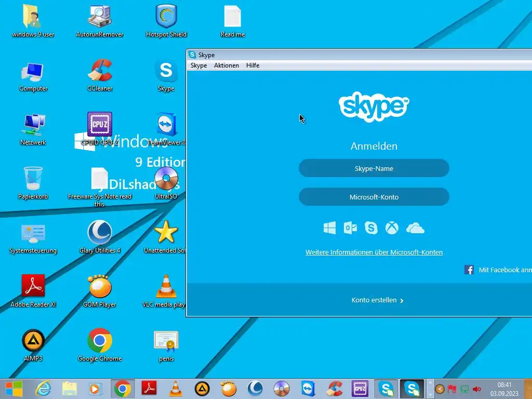
Task: Select Freeware Sys Note read this file
Action: tap(99, 187)
